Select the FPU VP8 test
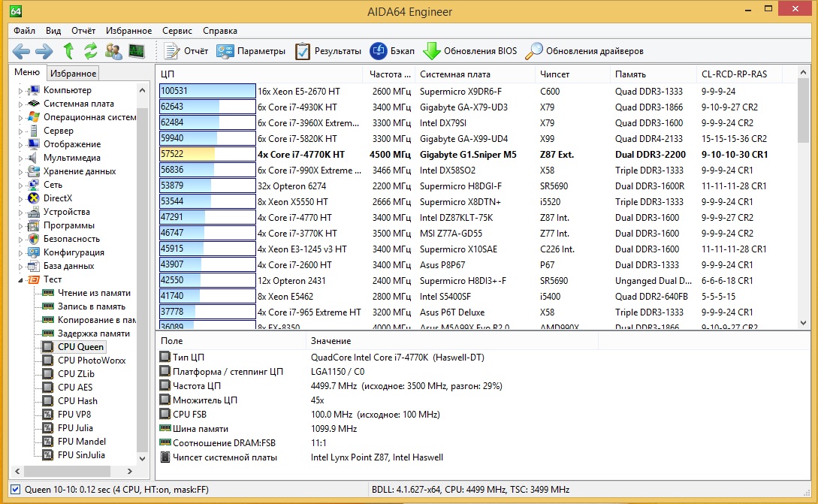818x504 pixels. click(x=74, y=415)
